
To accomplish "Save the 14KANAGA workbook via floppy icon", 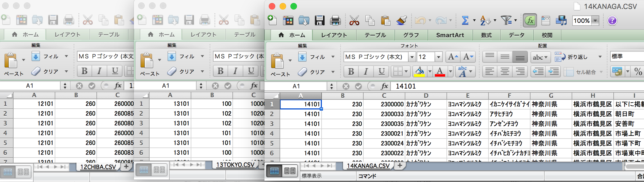I will point(320,20).
